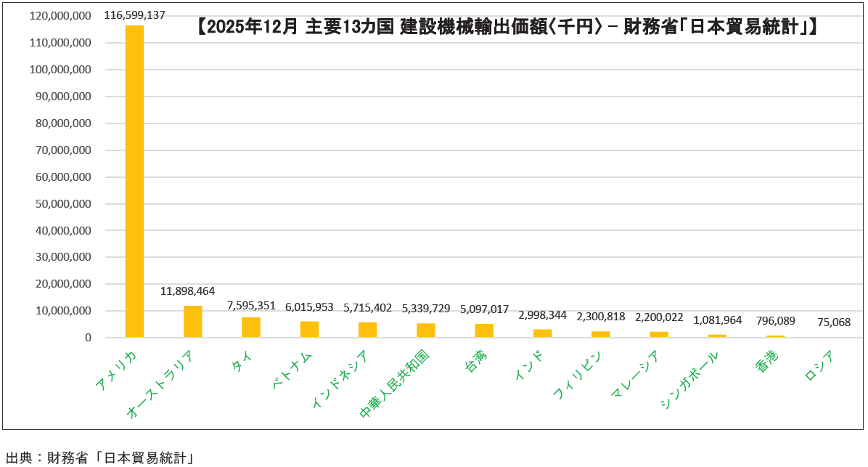Select the 中華人民共和国 axis label
Screen dimensions: 868x467
[x=396, y=385]
